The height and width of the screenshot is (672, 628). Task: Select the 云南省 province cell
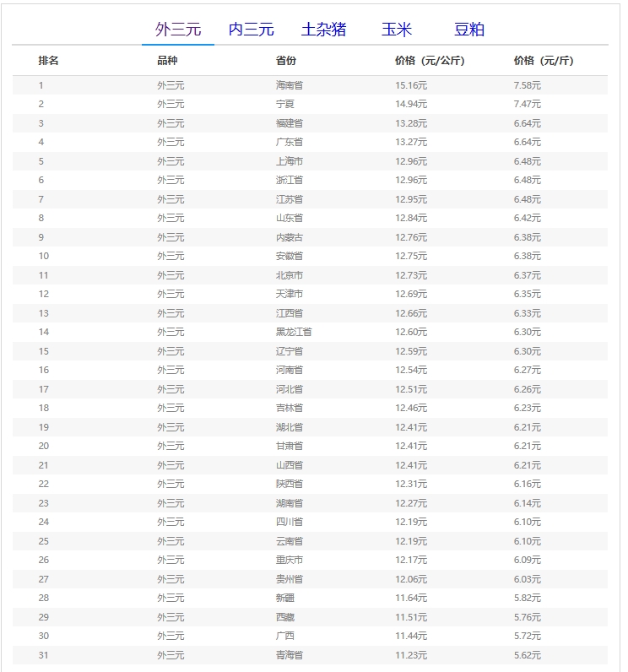click(290, 541)
